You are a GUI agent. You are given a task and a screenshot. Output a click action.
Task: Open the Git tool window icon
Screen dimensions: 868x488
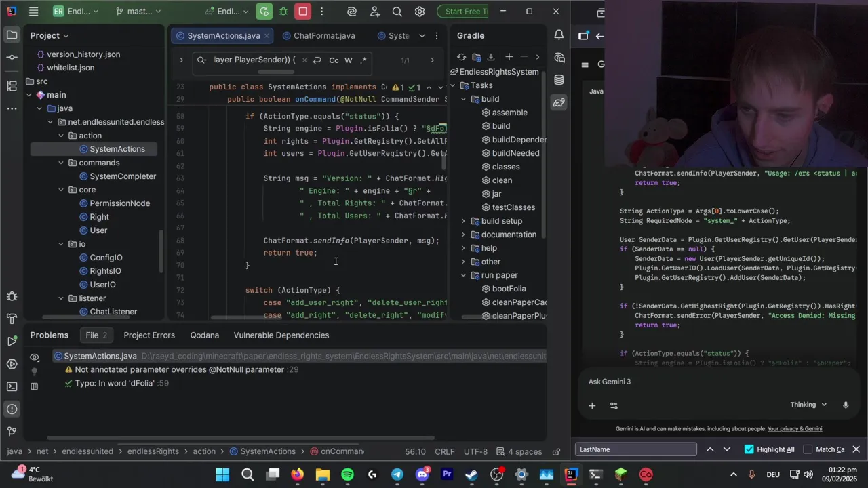[12, 431]
